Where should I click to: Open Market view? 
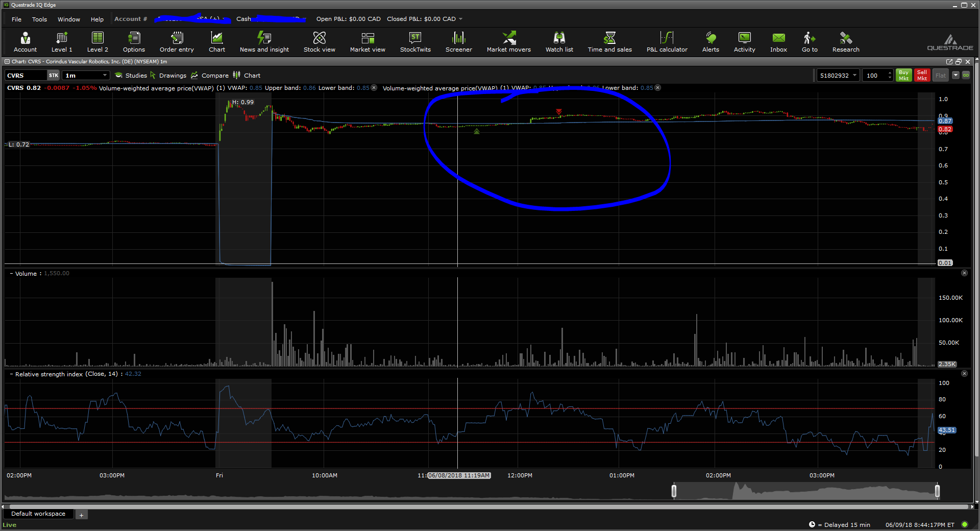[367, 42]
